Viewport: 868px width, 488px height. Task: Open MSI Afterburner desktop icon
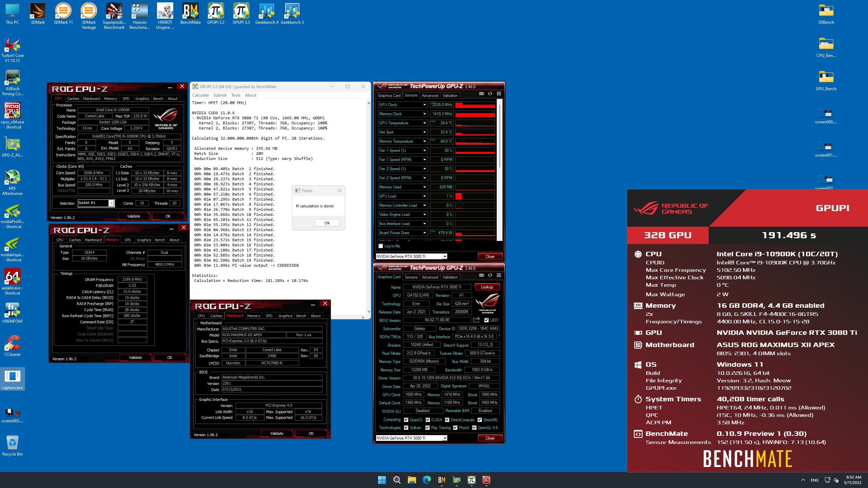coord(13,182)
